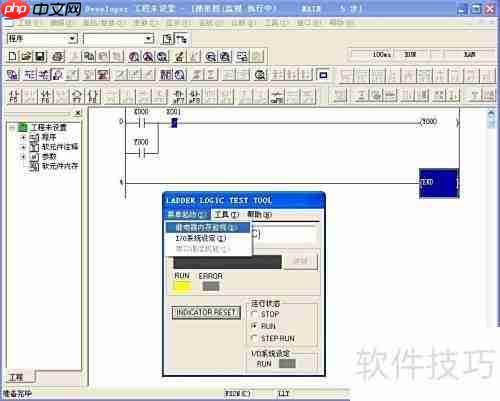The height and width of the screenshot is (401, 500).
Task: Click the blue cursor block at the END rung
Action: click(x=439, y=183)
